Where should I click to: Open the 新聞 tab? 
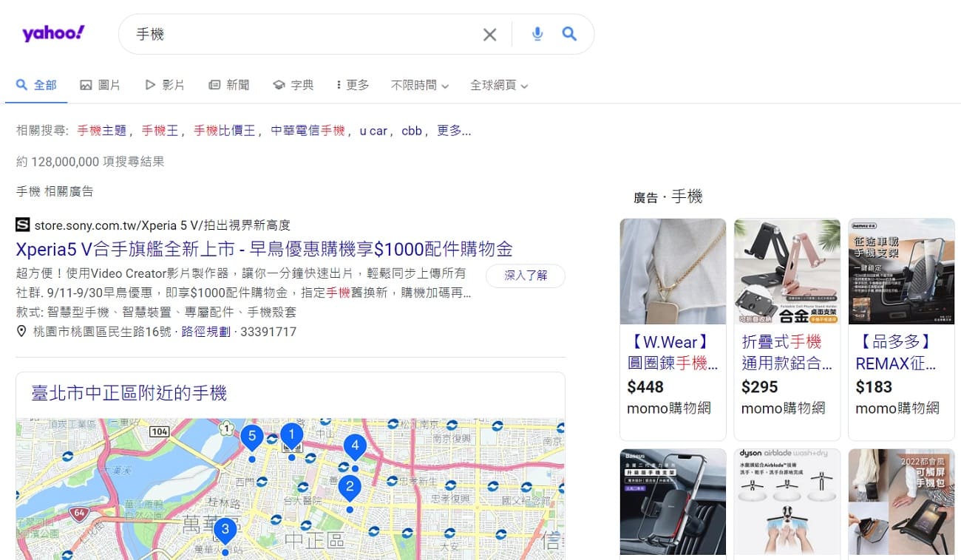(229, 85)
